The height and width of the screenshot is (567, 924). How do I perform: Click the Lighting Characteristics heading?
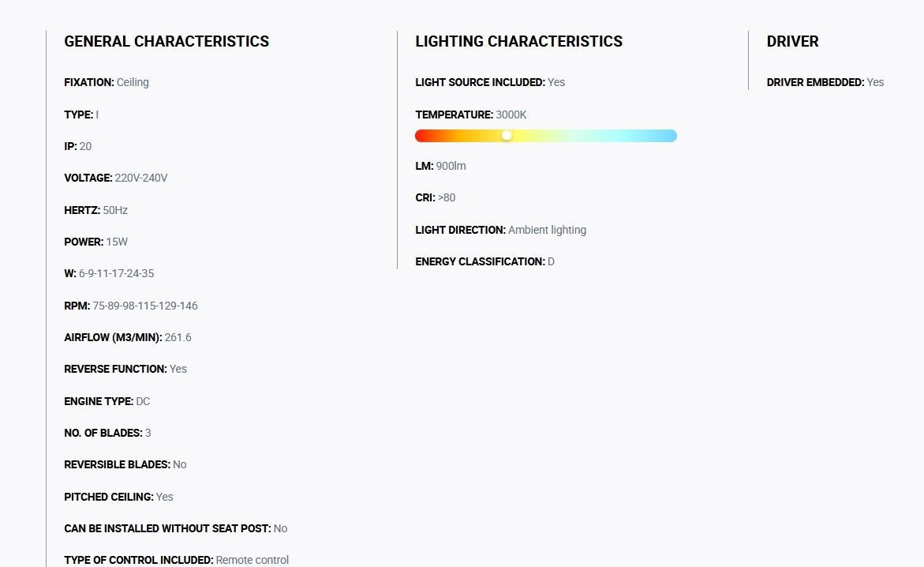pos(518,41)
